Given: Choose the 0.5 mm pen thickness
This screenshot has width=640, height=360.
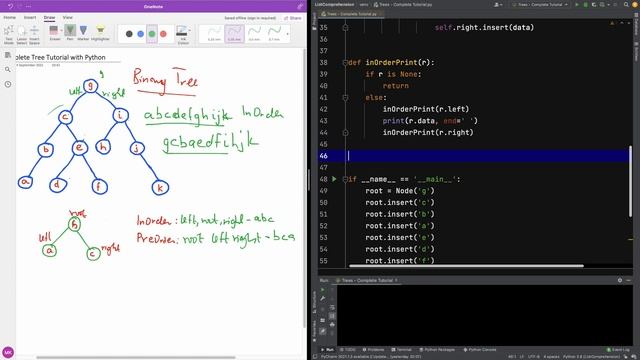Looking at the screenshot, I should (x=254, y=33).
